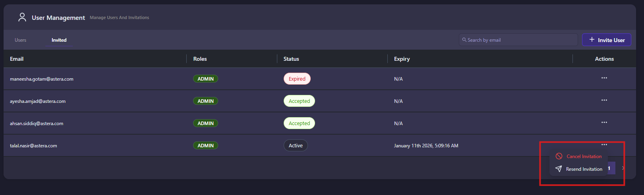The width and height of the screenshot is (644, 195).
Task: Click the Expiry column header
Action: [x=402, y=59]
